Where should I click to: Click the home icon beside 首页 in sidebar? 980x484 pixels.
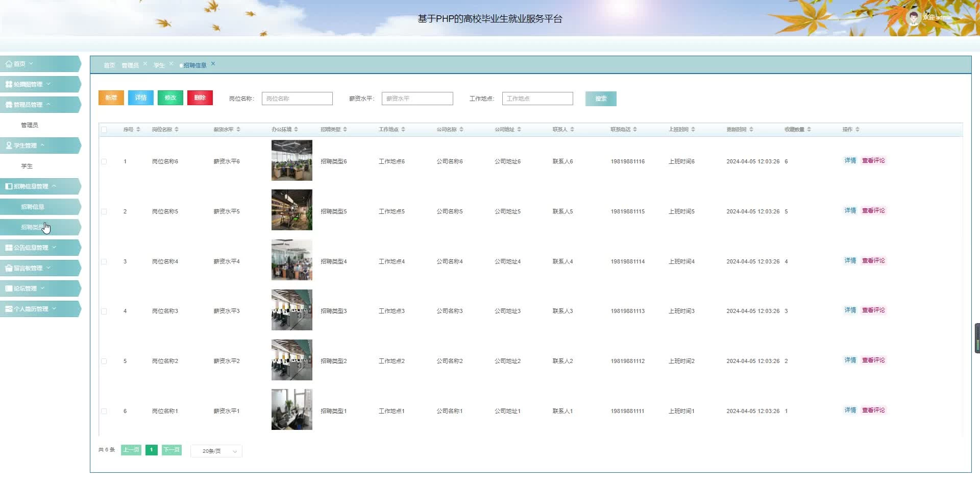click(x=9, y=64)
